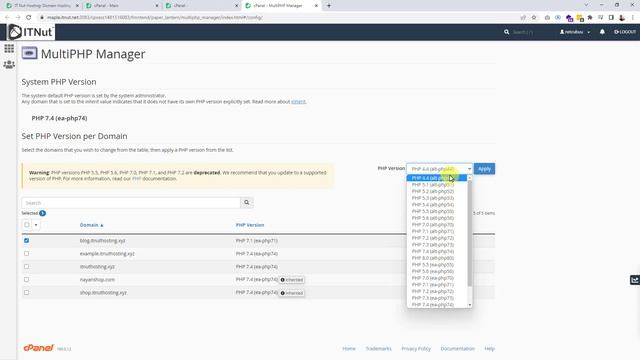Screen dimensions: 640x360
Task: Click the inherited badge for shop.itnuthosting.xyz
Action: (291, 293)
